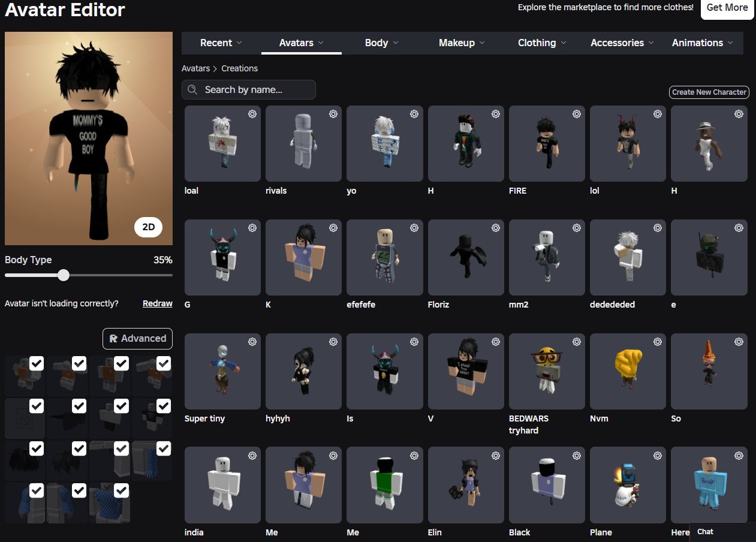Open gear settings on the hyhyh avatar
756x542 pixels.
pyautogui.click(x=333, y=342)
